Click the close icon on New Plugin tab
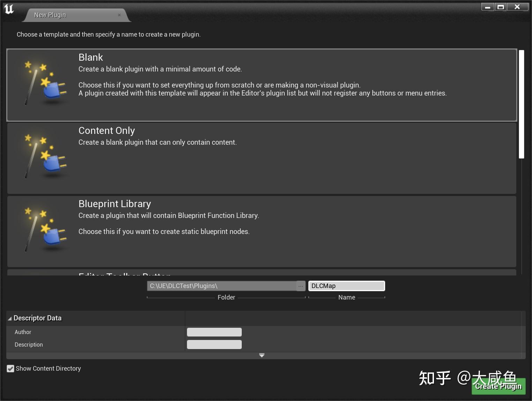Viewport: 532px width, 401px height. pos(119,15)
